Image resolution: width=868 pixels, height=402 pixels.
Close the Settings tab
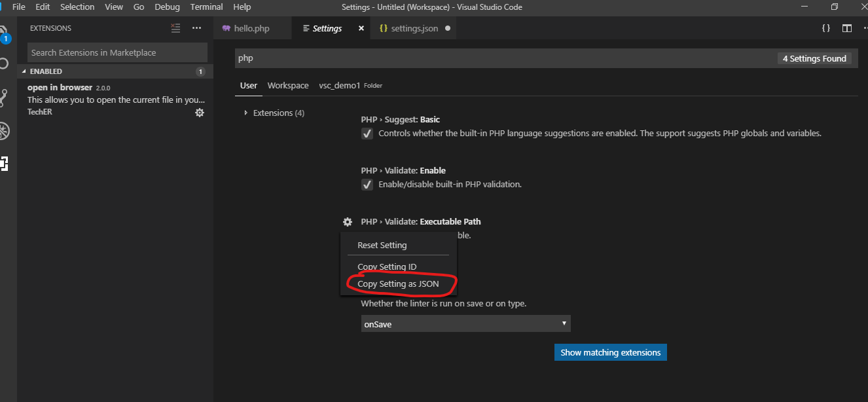(361, 28)
